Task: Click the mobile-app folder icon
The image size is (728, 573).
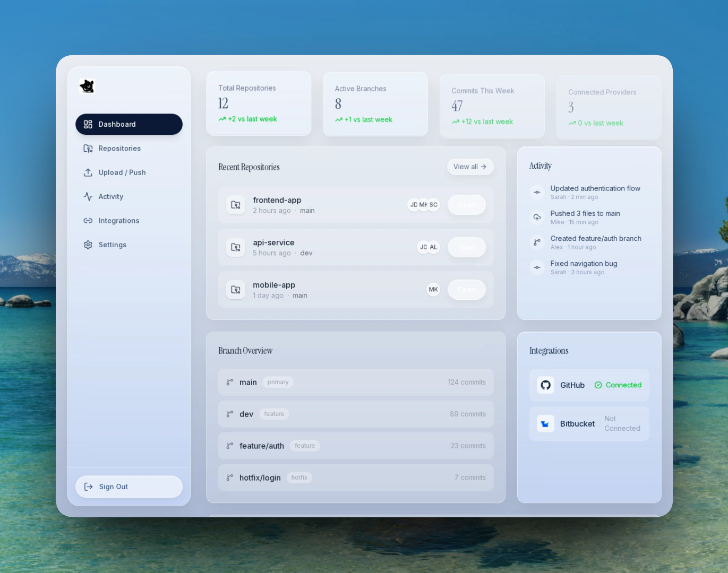Action: [236, 290]
